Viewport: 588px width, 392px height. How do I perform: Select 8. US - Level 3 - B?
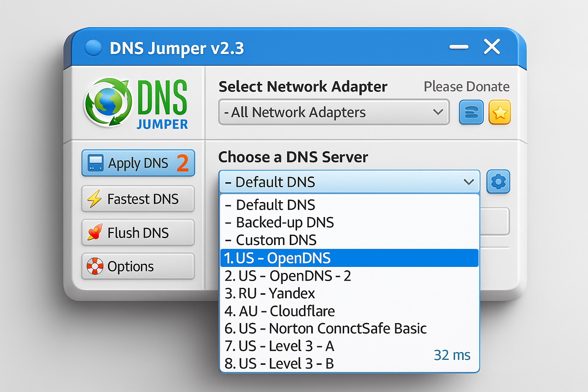pyautogui.click(x=279, y=364)
